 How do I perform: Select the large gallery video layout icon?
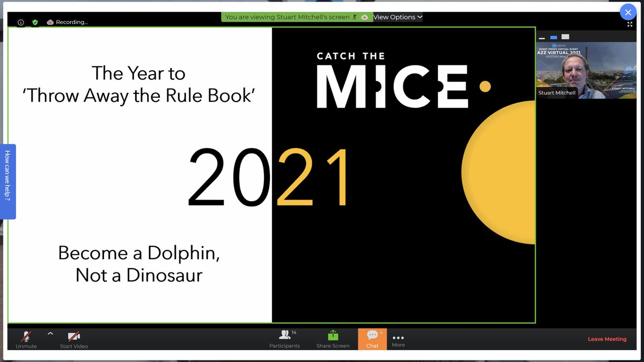pos(565,37)
